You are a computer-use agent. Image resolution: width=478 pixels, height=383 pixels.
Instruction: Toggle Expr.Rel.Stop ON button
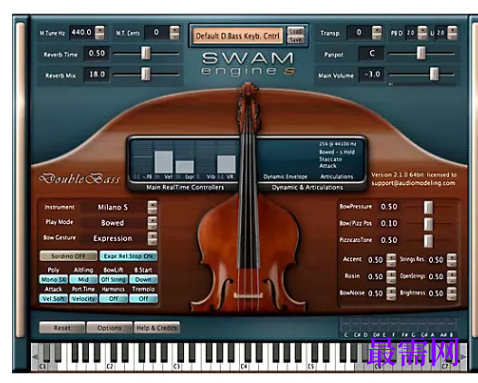128,256
